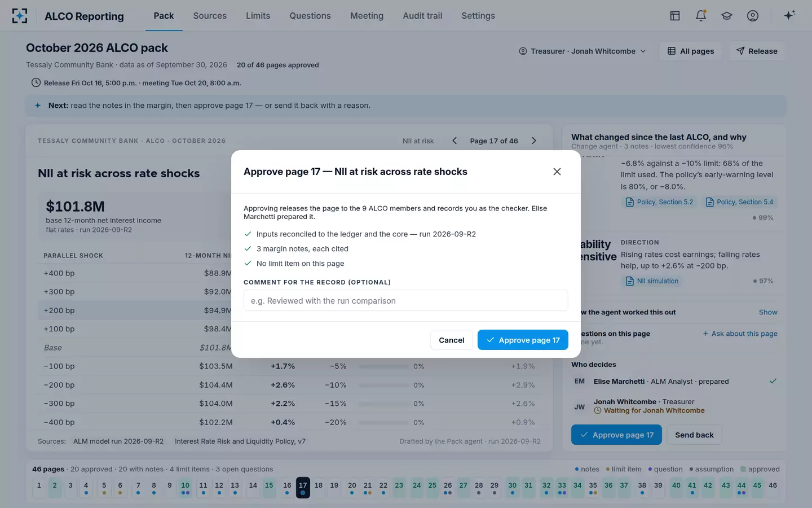Close the Approve page 17 dialog
812x508 pixels.
(x=557, y=172)
